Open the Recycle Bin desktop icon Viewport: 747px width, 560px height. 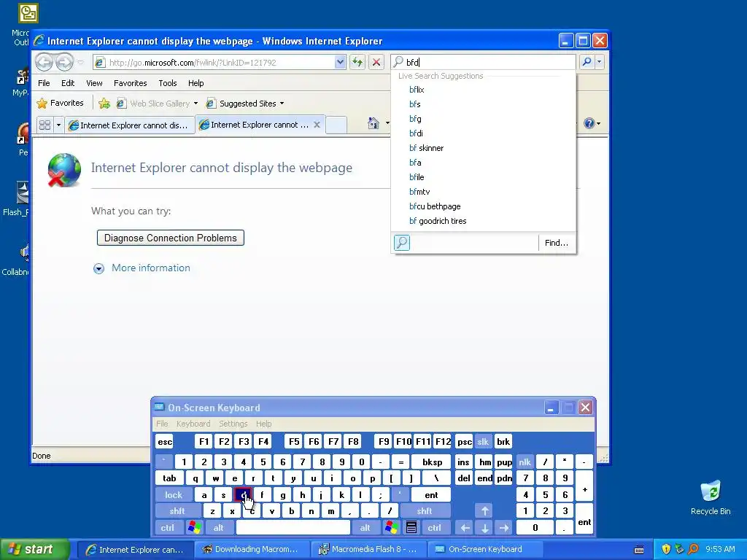[x=711, y=497]
